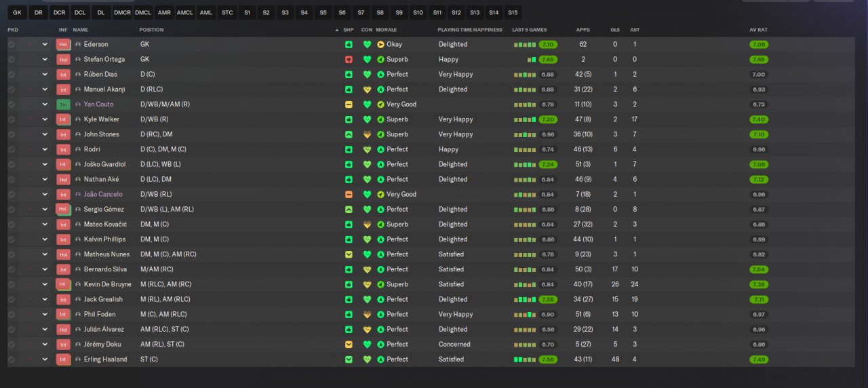Click Manuel Akanji's yellow condition heart
This screenshot has width=868, height=388.
[x=368, y=90]
